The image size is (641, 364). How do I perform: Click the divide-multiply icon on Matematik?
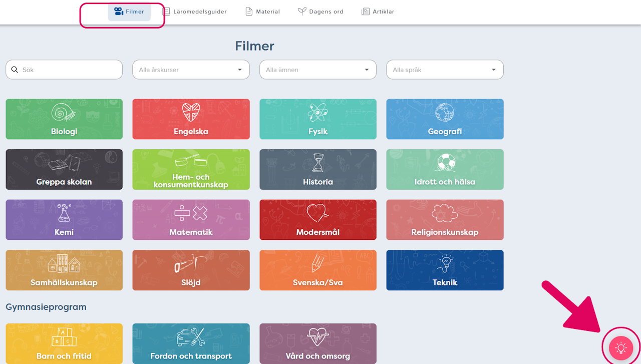coord(191,213)
